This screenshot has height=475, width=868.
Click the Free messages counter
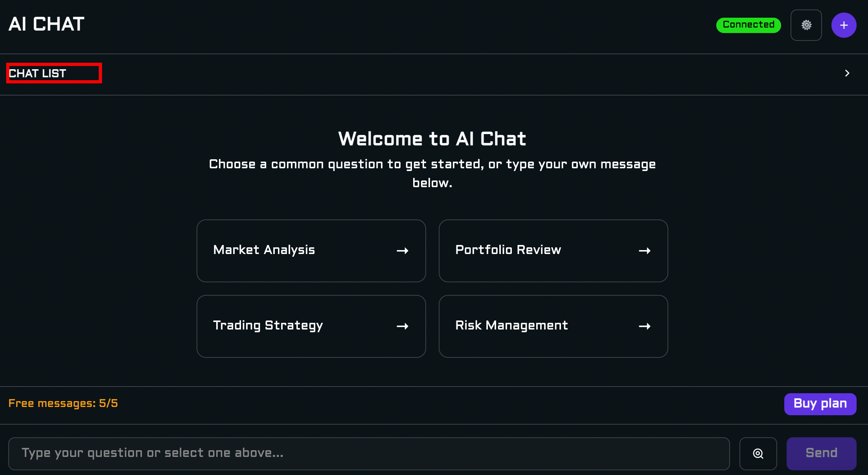click(x=63, y=403)
